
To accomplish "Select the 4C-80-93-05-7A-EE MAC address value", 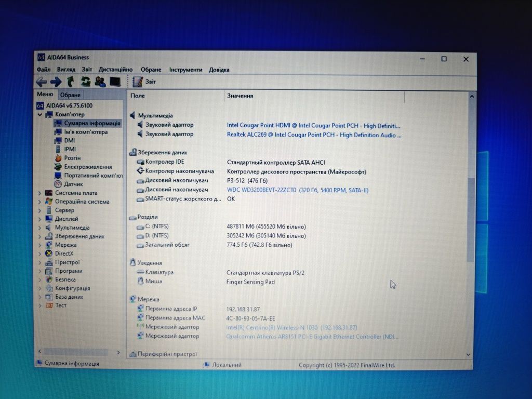I will (250, 318).
